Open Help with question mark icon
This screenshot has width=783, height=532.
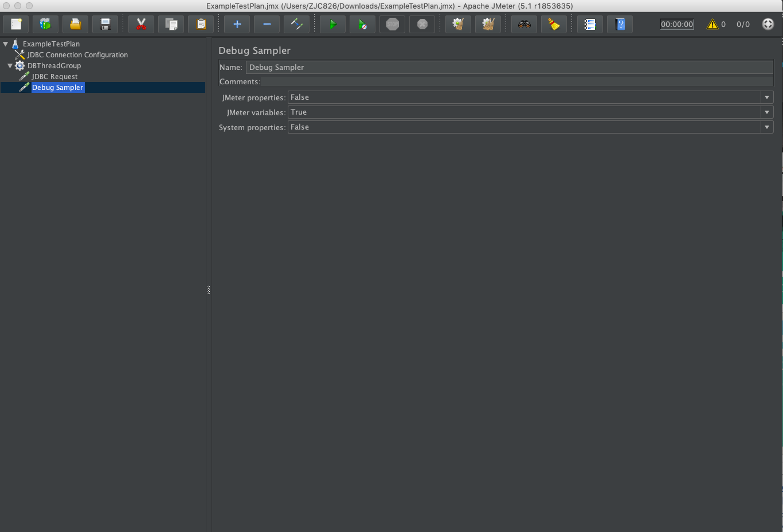coord(620,24)
